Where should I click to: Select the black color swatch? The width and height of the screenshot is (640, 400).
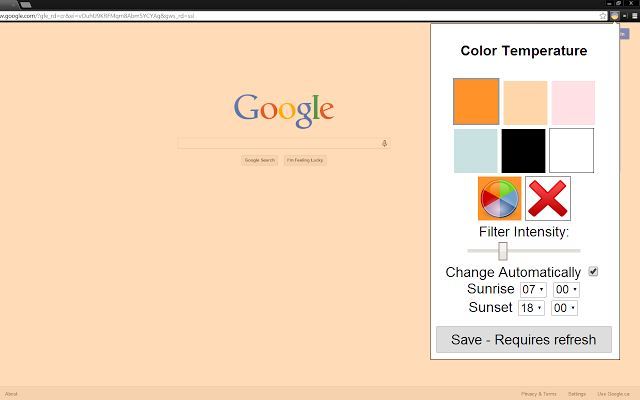click(x=523, y=151)
